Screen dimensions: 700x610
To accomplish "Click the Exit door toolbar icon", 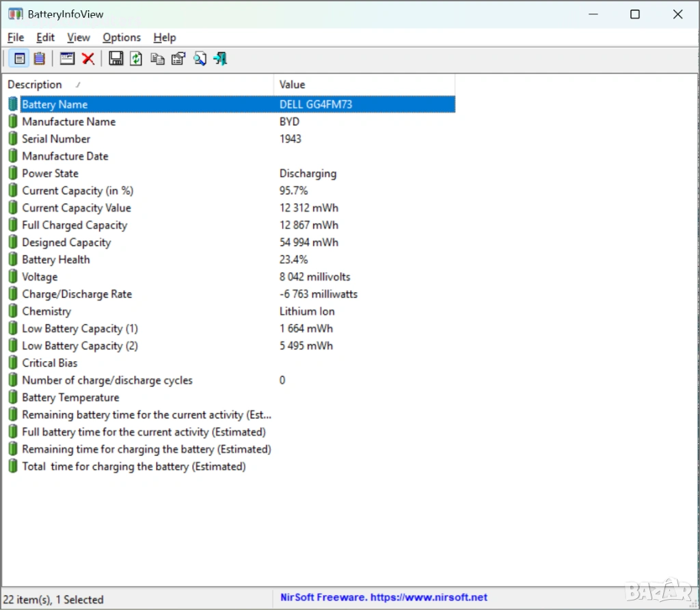I will 220,59.
